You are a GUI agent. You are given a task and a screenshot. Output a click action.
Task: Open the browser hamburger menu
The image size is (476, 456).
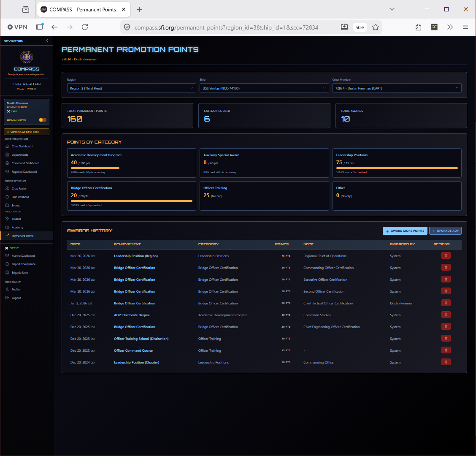pyautogui.click(x=465, y=27)
